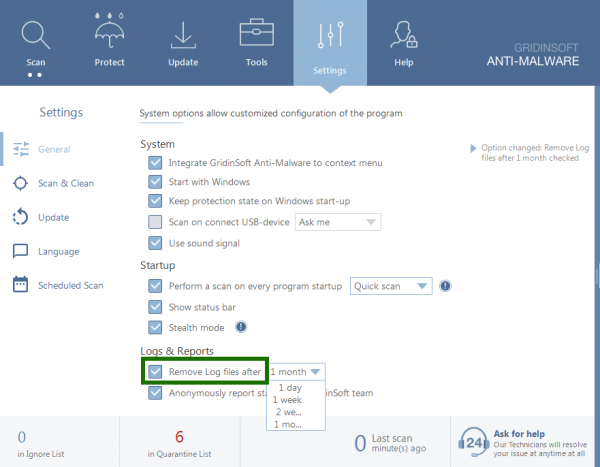600x467 pixels.
Task: Click the Last scan minute(s) ago status
Action: (x=390, y=443)
